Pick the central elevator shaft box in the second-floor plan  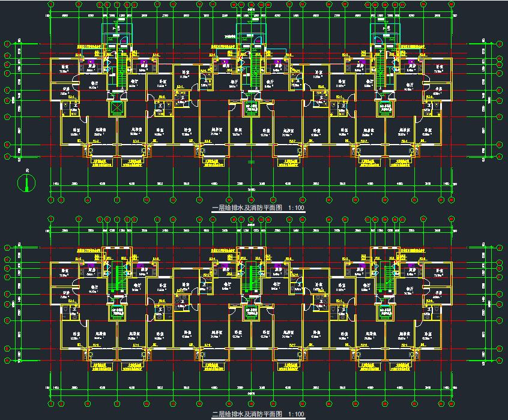pos(251,312)
